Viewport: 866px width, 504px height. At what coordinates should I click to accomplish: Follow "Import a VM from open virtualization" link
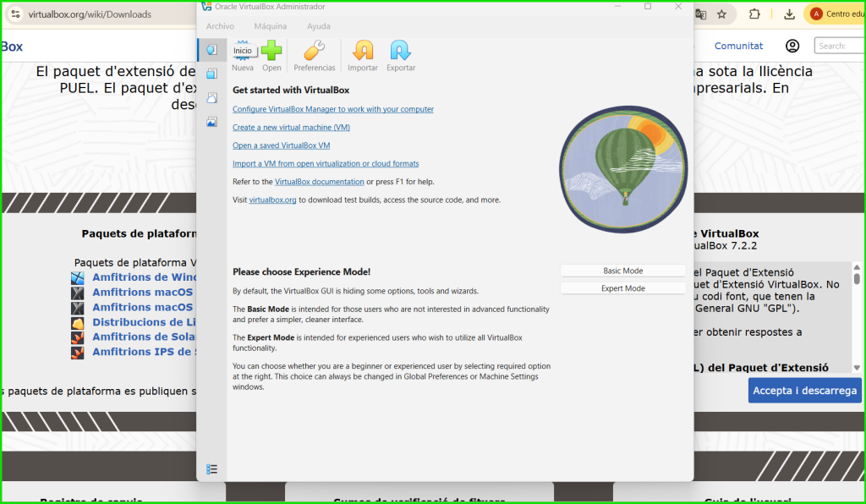click(x=326, y=164)
